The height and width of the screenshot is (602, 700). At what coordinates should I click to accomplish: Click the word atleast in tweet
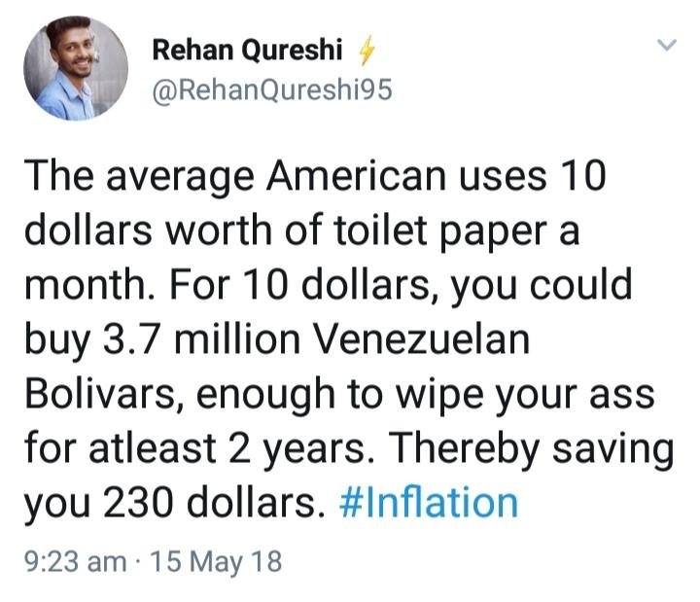153,449
